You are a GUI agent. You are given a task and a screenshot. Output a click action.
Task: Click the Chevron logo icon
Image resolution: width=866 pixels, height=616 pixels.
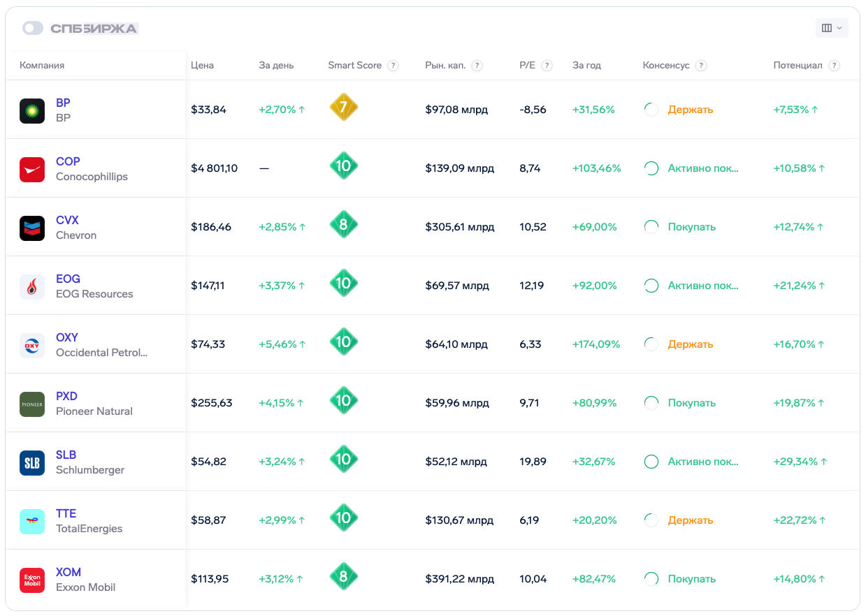pyautogui.click(x=32, y=228)
